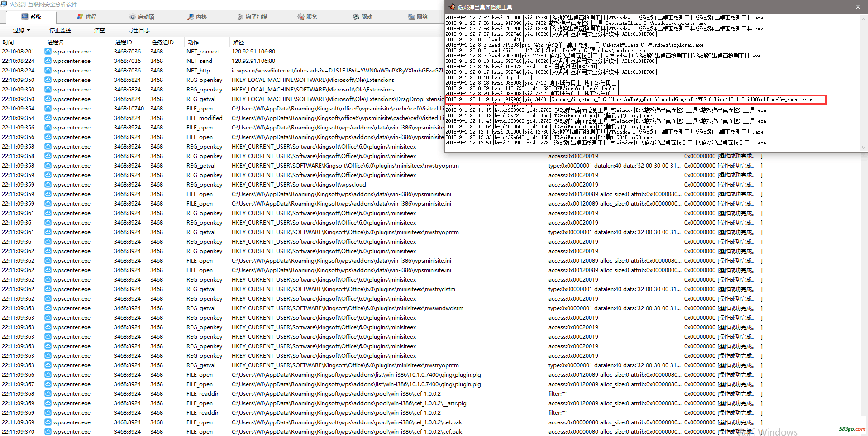
Task: Click the 系统 tab monitor icon
Action: 24,17
